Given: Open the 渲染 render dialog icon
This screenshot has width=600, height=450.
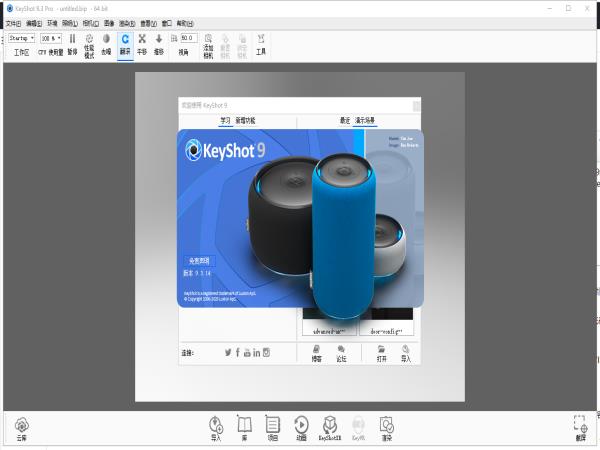Looking at the screenshot, I should (x=386, y=429).
